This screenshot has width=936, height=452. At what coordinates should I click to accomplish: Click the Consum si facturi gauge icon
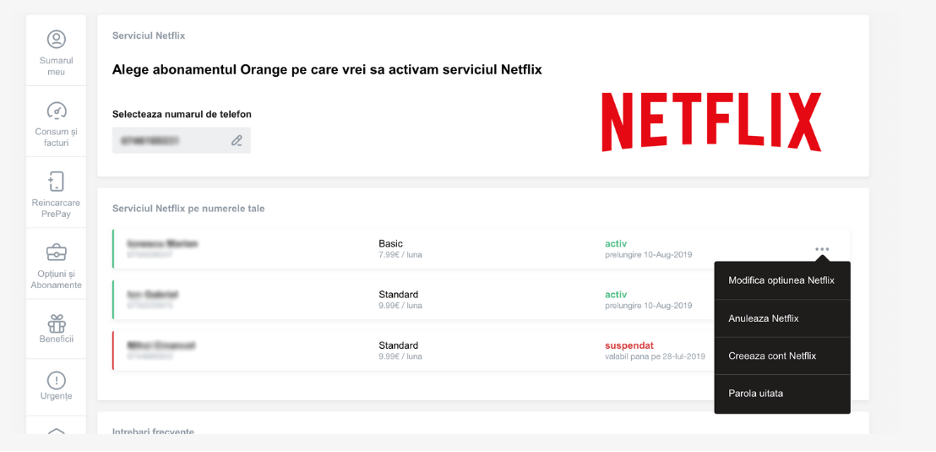pyautogui.click(x=56, y=110)
